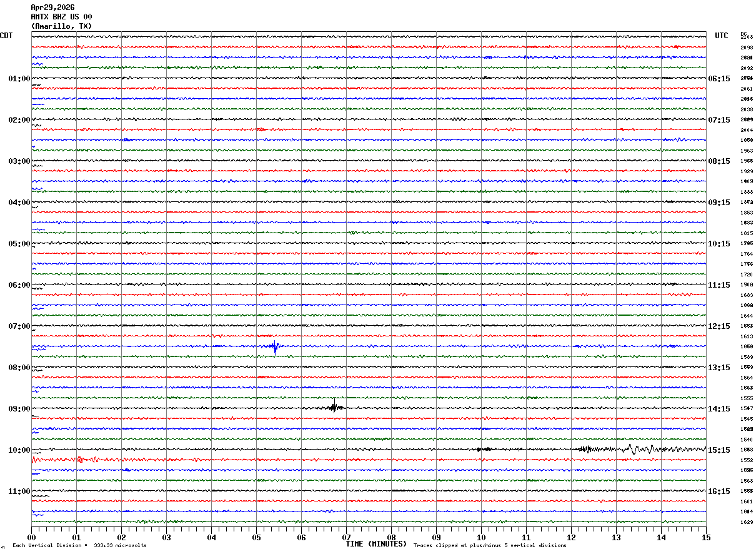The height and width of the screenshot is (554, 756).
Task: Click the 15 minute tick label
Action: pyautogui.click(x=706, y=537)
